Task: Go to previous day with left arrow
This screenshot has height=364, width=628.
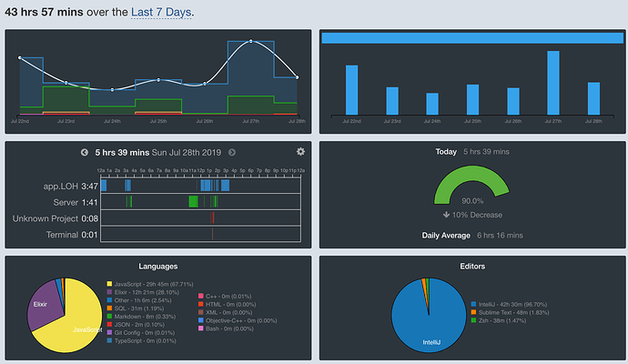Action: pyautogui.click(x=84, y=153)
